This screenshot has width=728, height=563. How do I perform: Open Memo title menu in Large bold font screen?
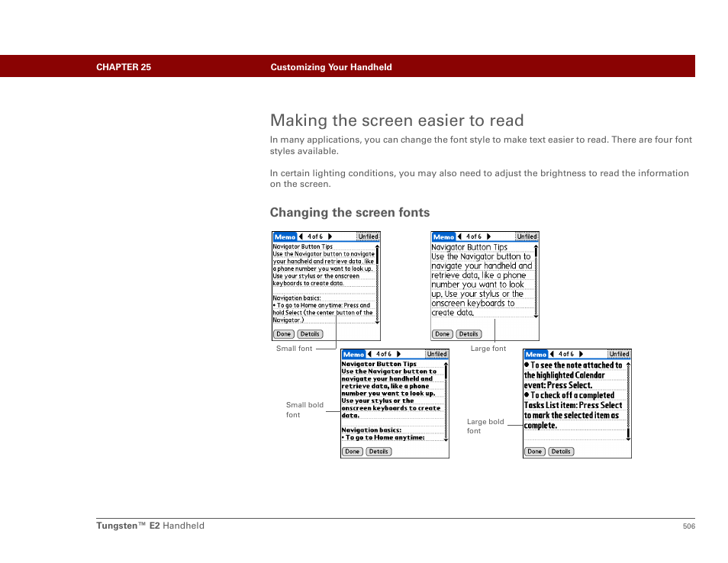pos(536,354)
